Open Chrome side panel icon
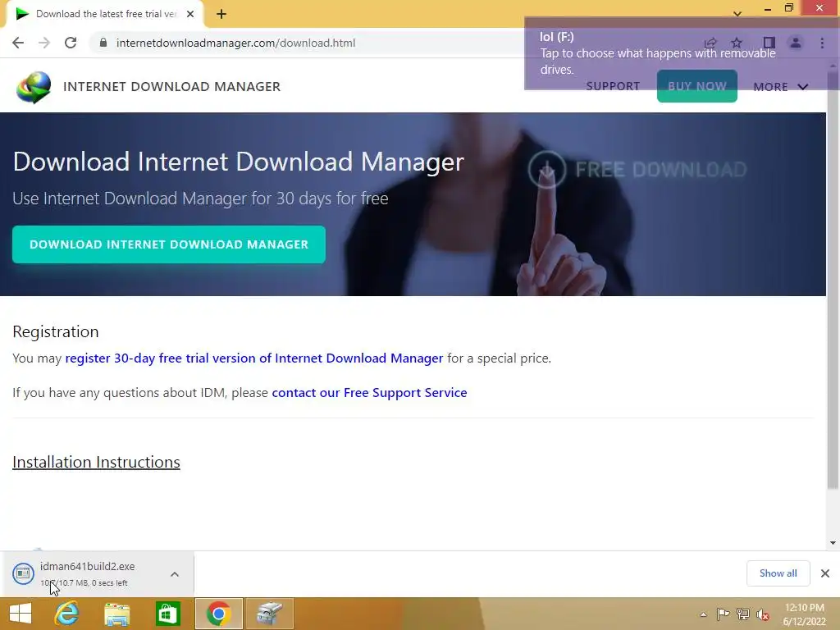This screenshot has width=840, height=630. 769,43
